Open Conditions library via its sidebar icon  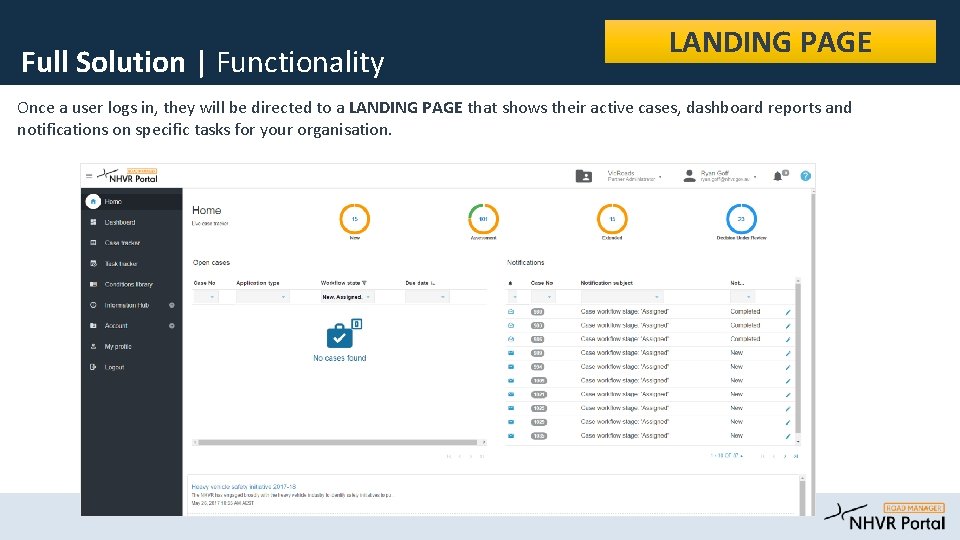[x=93, y=284]
